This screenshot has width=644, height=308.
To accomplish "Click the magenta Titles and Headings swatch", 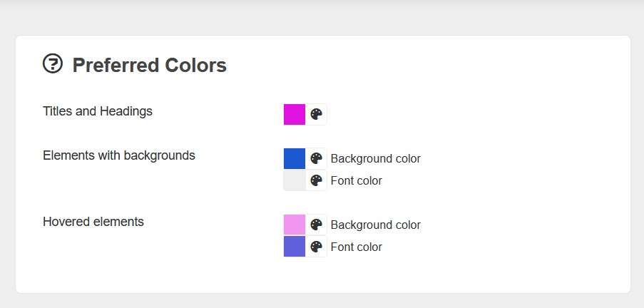I will pyautogui.click(x=295, y=114).
